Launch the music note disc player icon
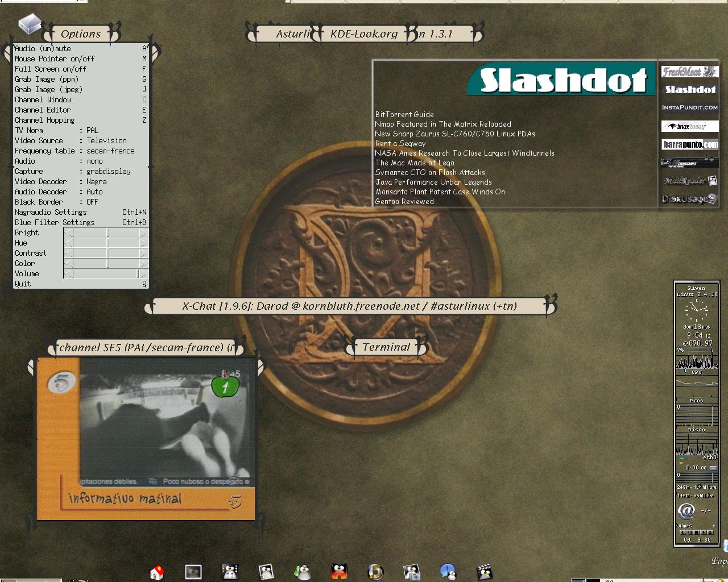Screen dimensions: 728x582 (x=375, y=572)
